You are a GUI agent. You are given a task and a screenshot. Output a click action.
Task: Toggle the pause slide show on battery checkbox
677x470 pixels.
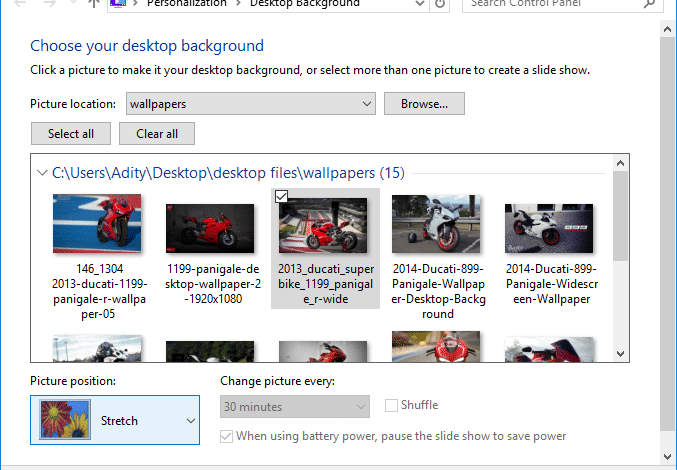point(226,436)
